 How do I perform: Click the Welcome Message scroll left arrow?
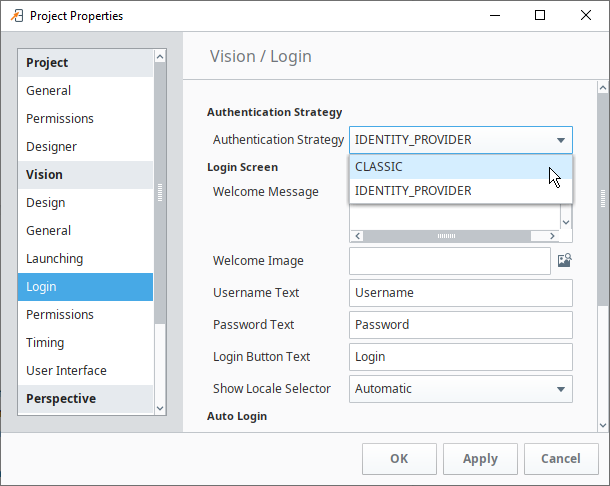[x=357, y=236]
